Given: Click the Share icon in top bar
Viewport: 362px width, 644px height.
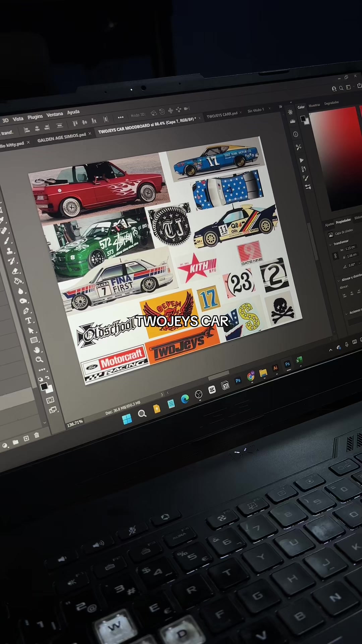Looking at the screenshot, I should [359, 85].
